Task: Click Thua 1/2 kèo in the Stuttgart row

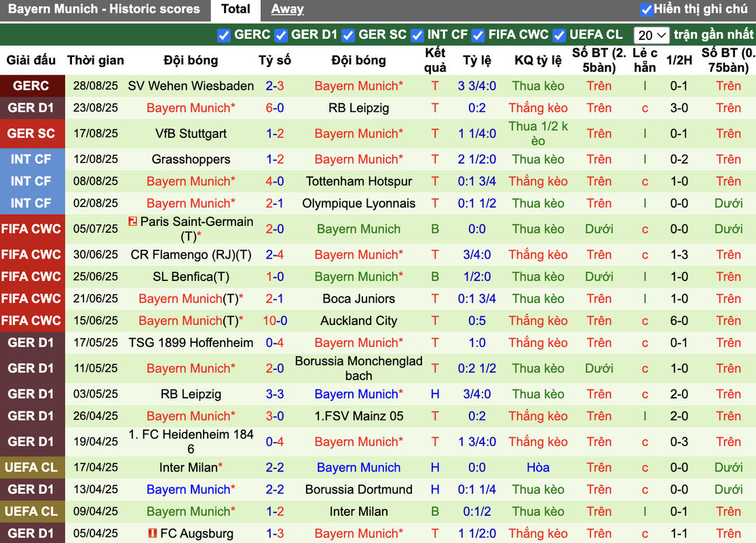Action: click(538, 134)
